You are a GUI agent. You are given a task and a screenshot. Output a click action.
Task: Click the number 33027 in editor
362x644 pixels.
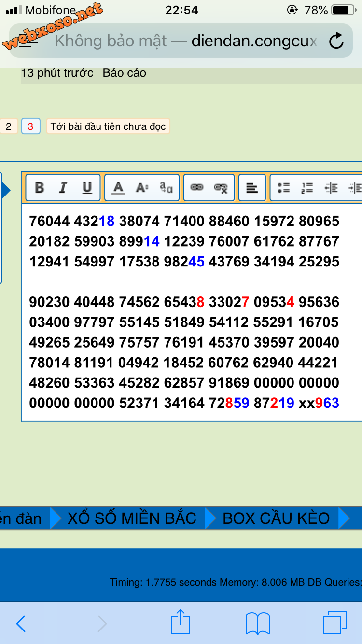(x=229, y=302)
